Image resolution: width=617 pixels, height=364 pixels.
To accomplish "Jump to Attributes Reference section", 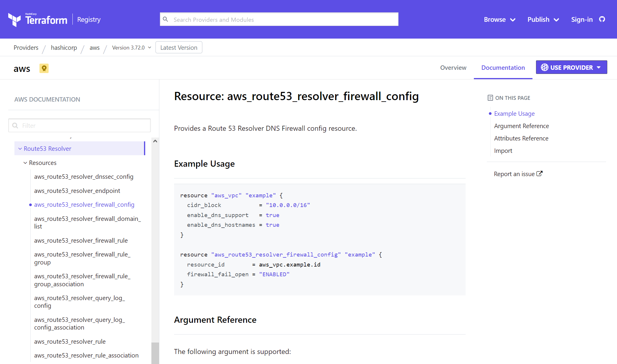I will pyautogui.click(x=521, y=138).
